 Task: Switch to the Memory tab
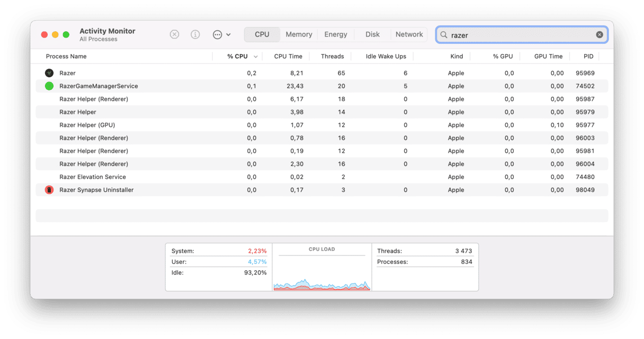pyautogui.click(x=299, y=34)
